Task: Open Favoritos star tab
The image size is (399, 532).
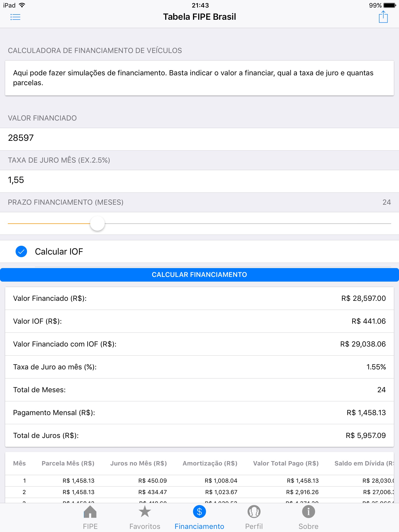Action: click(x=145, y=517)
